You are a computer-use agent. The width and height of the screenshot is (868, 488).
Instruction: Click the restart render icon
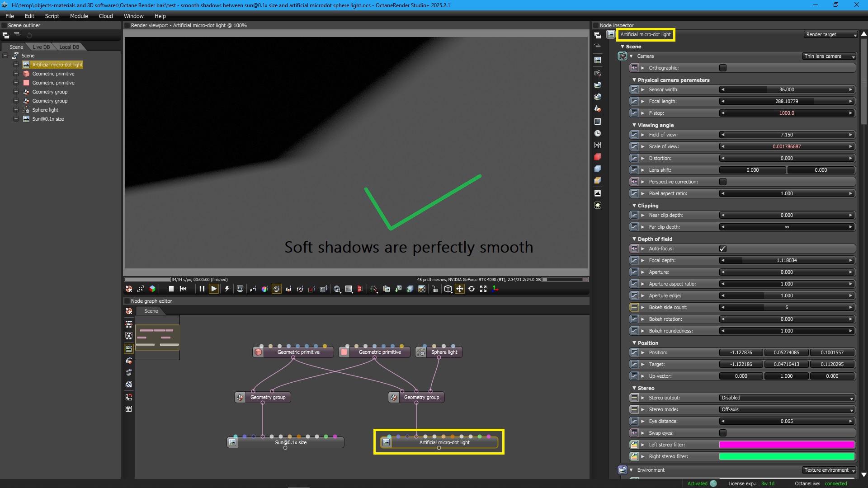[x=183, y=289]
